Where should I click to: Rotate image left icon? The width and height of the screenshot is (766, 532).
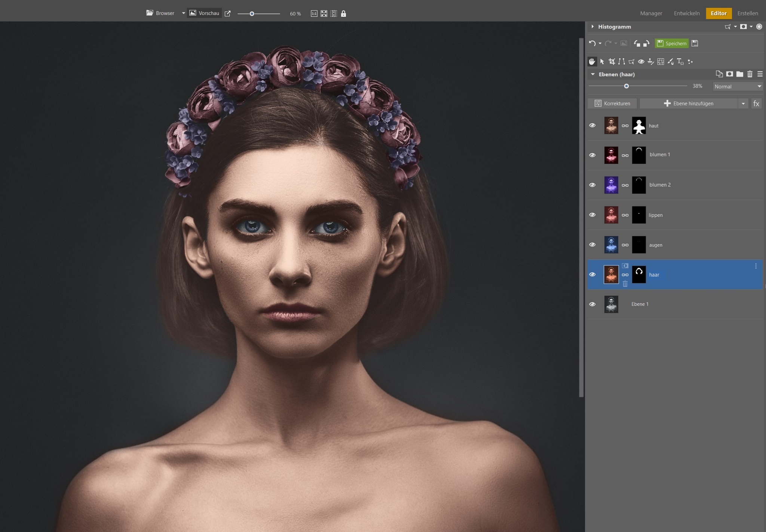click(x=637, y=43)
